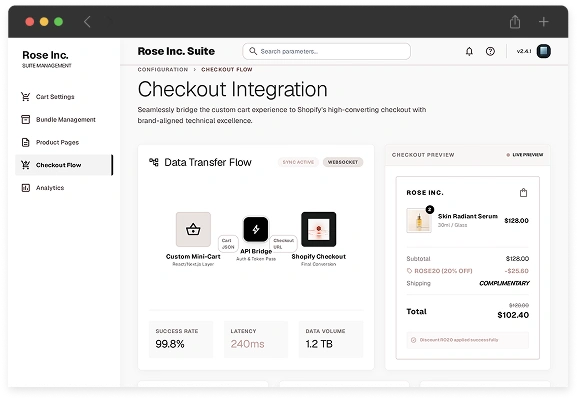Go to Bundle Management section
This screenshot has height=400, width=579.
pos(64,120)
